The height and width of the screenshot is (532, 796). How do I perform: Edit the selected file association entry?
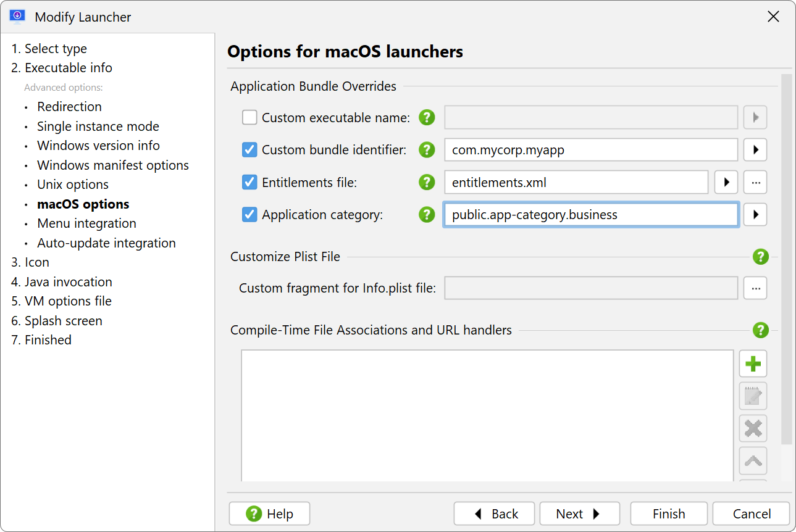pos(753,396)
